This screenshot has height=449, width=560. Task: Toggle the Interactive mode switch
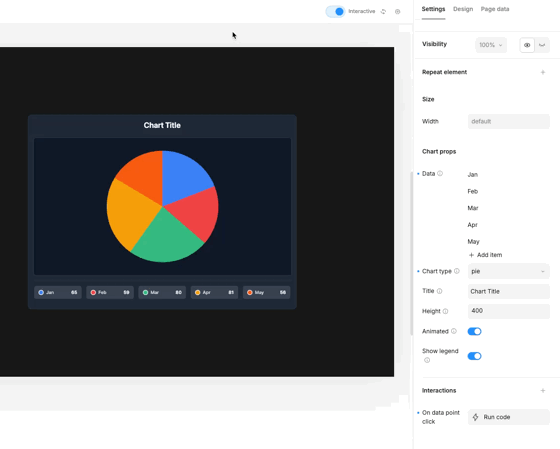(x=335, y=11)
